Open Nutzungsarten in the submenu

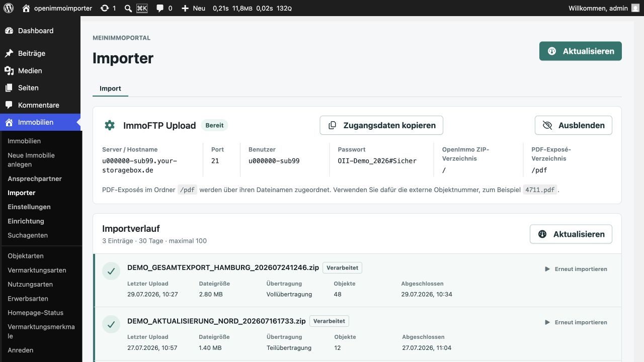pos(30,284)
